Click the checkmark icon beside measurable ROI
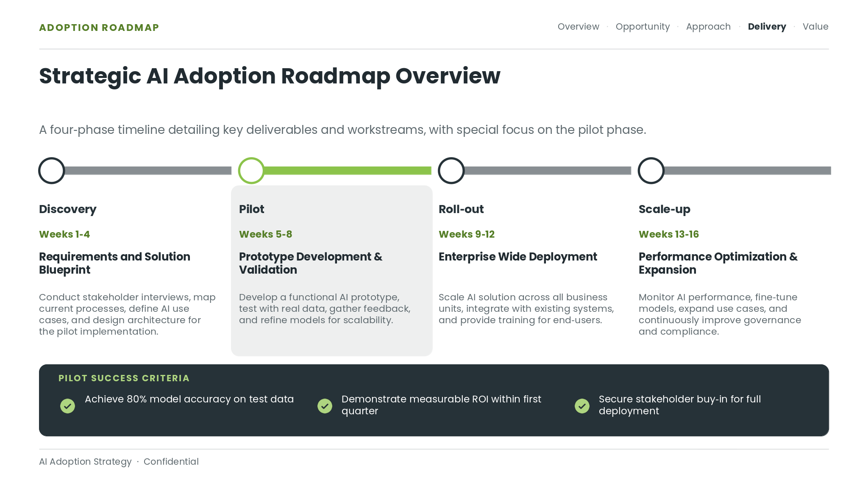This screenshot has height=488, width=868. pyautogui.click(x=325, y=406)
